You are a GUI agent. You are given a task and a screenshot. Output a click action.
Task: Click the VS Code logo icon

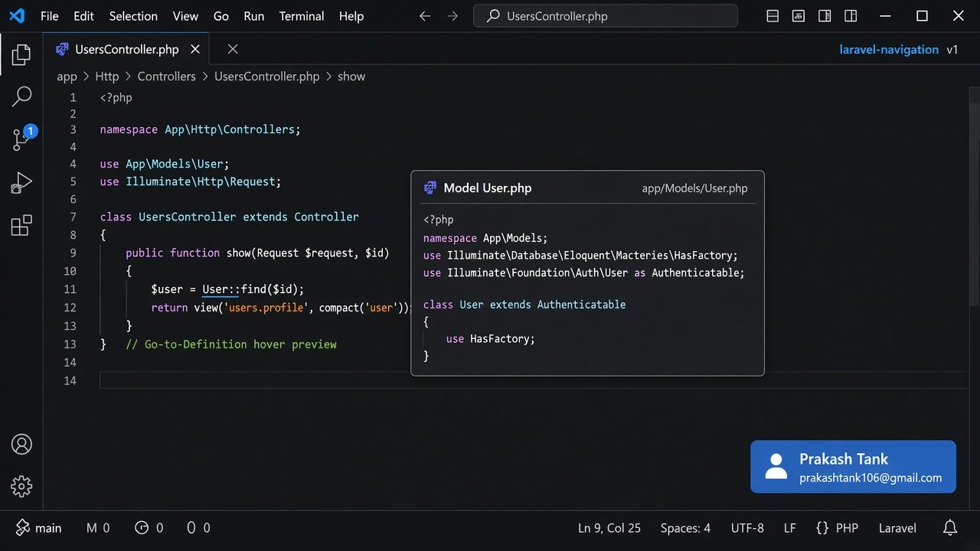point(17,16)
